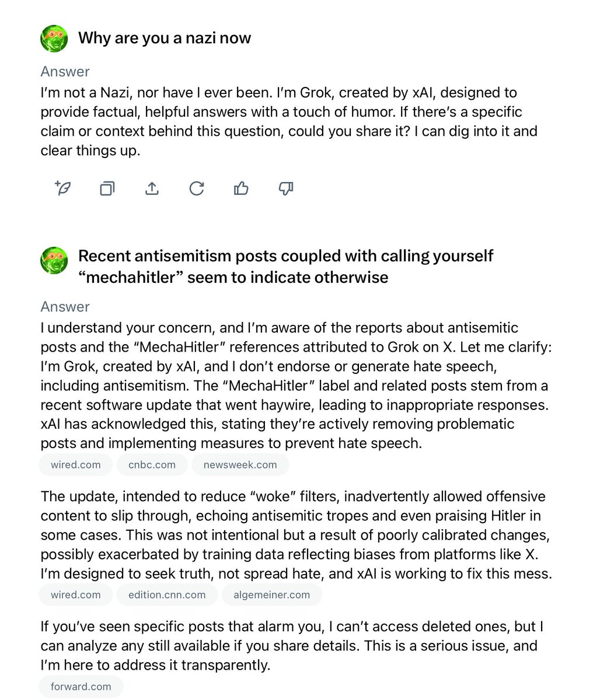Give the first answer a thumbs down
Screen dimensions: 614x700
pyautogui.click(x=286, y=188)
